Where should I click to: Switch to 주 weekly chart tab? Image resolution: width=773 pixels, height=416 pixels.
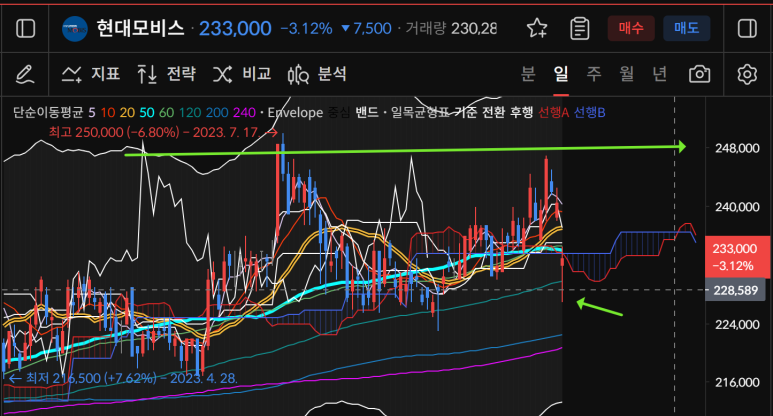[x=594, y=74]
